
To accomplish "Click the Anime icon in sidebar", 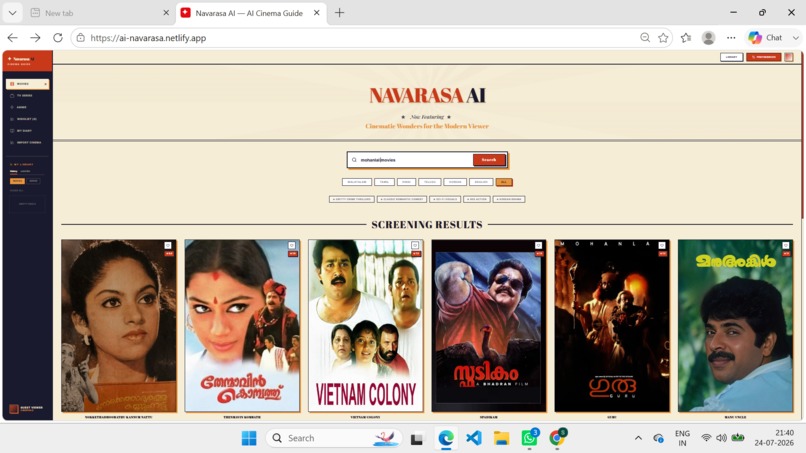I will tap(12, 107).
